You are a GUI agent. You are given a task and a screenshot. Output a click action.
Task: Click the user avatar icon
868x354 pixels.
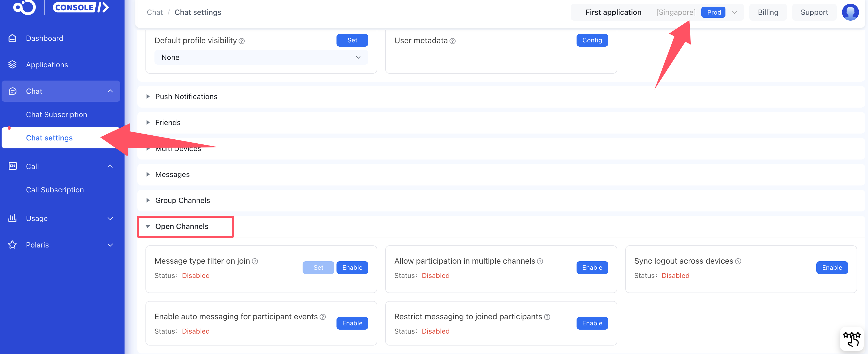[850, 12]
